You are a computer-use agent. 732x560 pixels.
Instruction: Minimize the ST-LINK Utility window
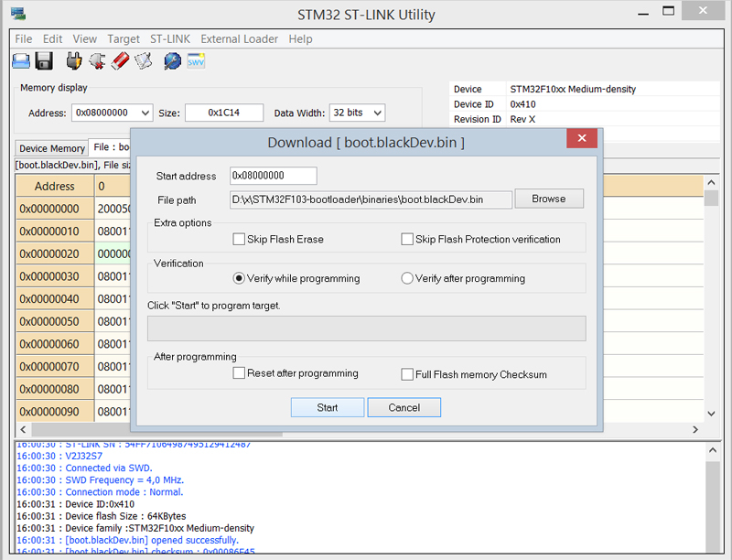pos(643,12)
